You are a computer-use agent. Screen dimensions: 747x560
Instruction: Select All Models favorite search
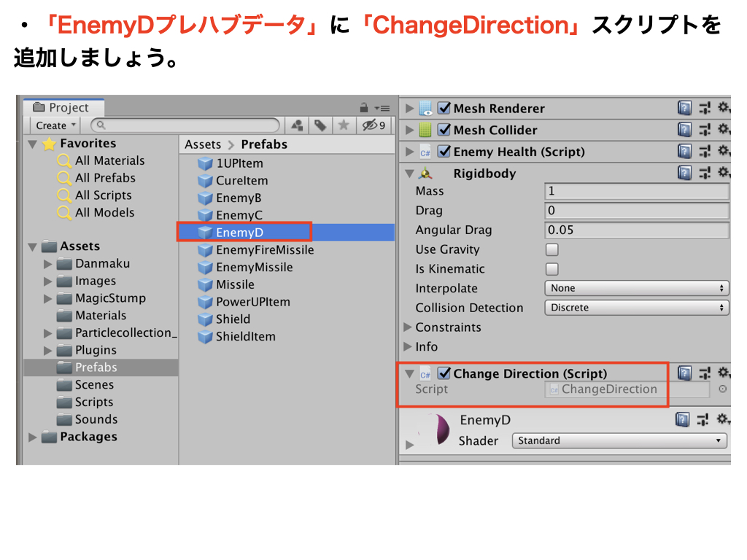(104, 212)
